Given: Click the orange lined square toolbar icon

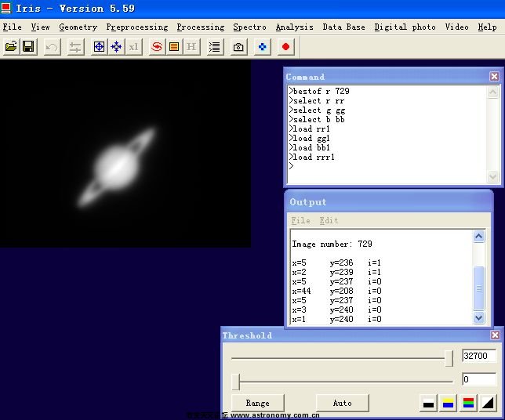Looking at the screenshot, I should point(174,47).
